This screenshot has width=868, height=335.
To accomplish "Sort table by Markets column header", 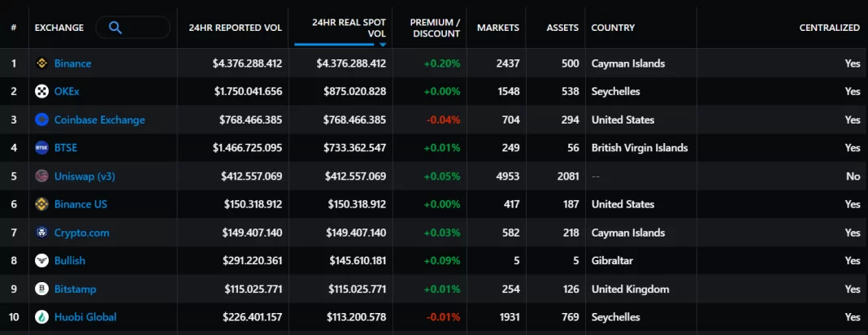I will click(497, 28).
